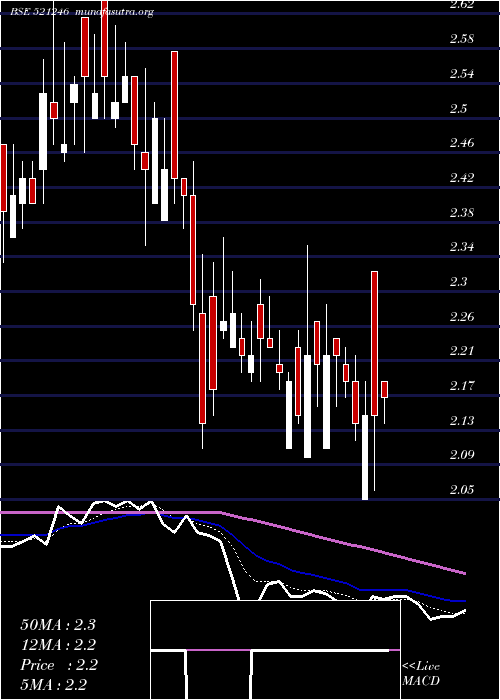The width and height of the screenshot is (500, 700).
Task: Click the 2.21 price axis label
Action: tap(462, 351)
